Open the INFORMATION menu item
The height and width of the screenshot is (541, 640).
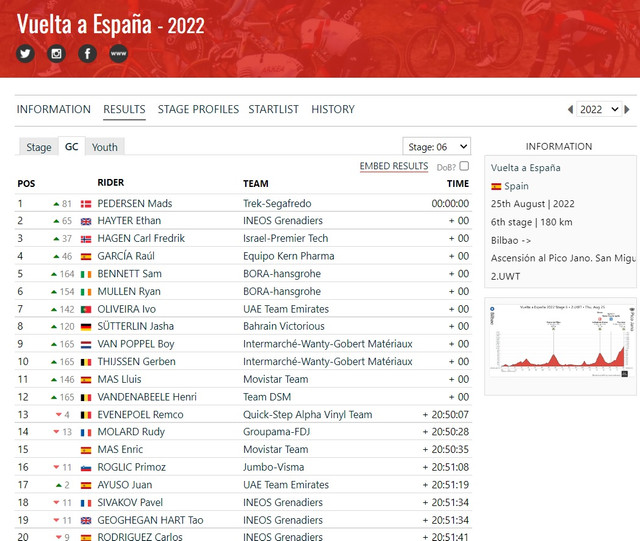pyautogui.click(x=53, y=109)
